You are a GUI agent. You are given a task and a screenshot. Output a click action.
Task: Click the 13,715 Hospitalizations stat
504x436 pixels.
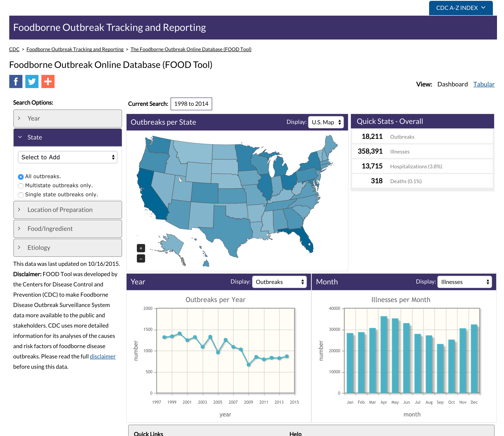coord(423,166)
